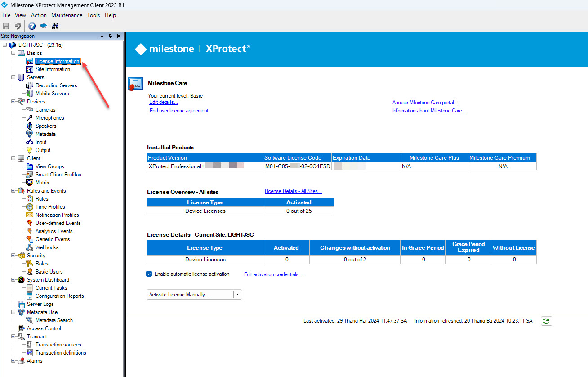Select the Matrix icon
This screenshot has height=377, width=588.
click(30, 183)
